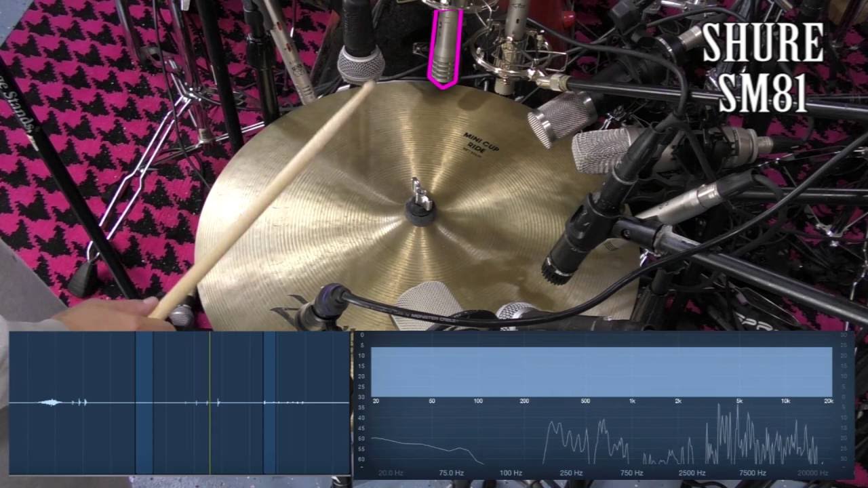Screen dimensions: 868x488
Task: Click the '100 Hz' frequency label
Action: pyautogui.click(x=511, y=473)
